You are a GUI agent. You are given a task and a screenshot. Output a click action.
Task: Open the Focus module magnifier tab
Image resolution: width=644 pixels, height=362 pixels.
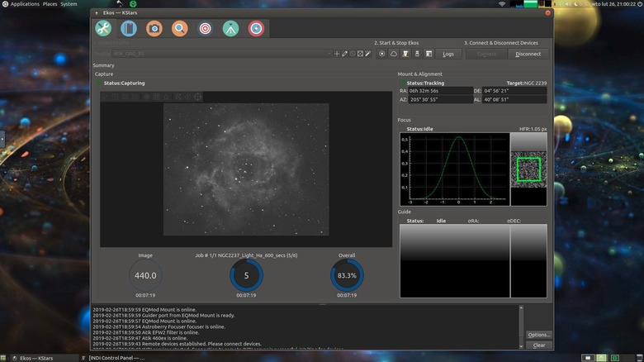pyautogui.click(x=179, y=29)
